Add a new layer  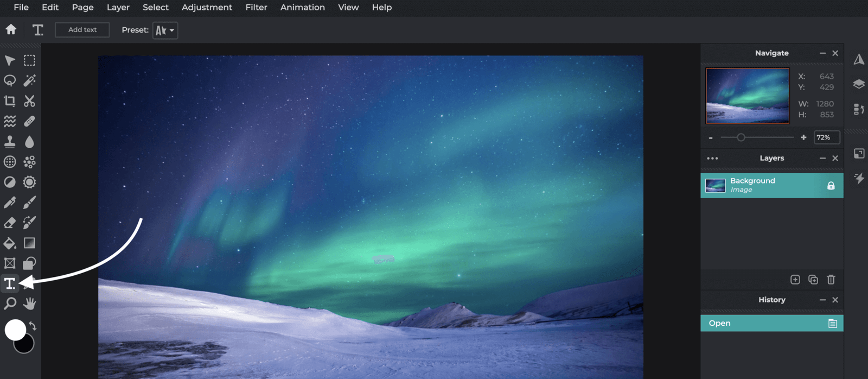(795, 280)
